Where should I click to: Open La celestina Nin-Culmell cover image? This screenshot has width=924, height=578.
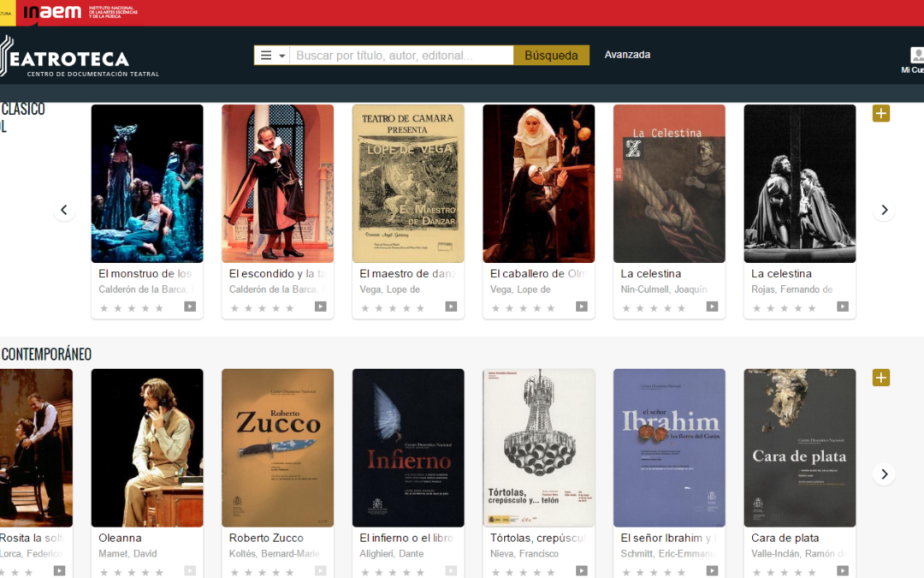click(669, 183)
